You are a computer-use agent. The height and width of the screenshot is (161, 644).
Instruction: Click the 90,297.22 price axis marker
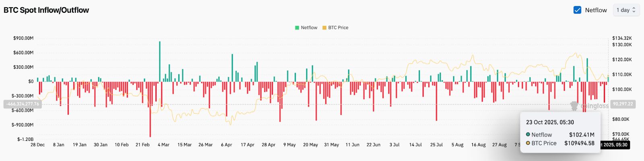(x=622, y=104)
